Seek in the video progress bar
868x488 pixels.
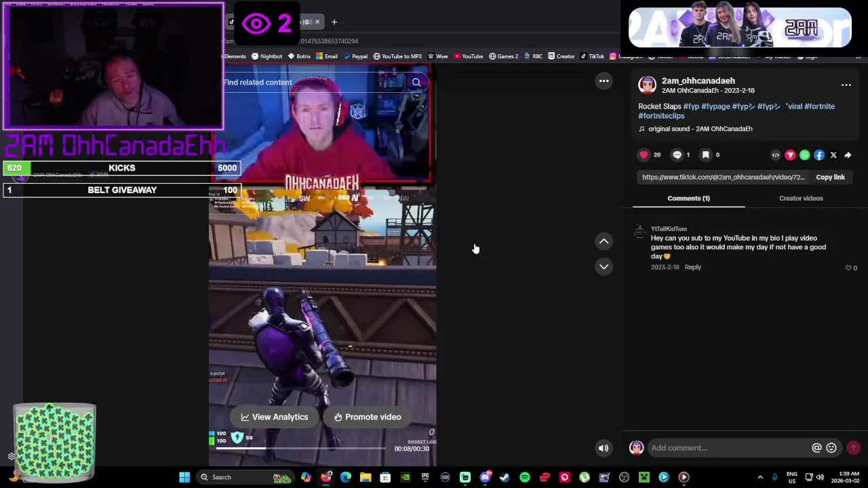coord(301,448)
